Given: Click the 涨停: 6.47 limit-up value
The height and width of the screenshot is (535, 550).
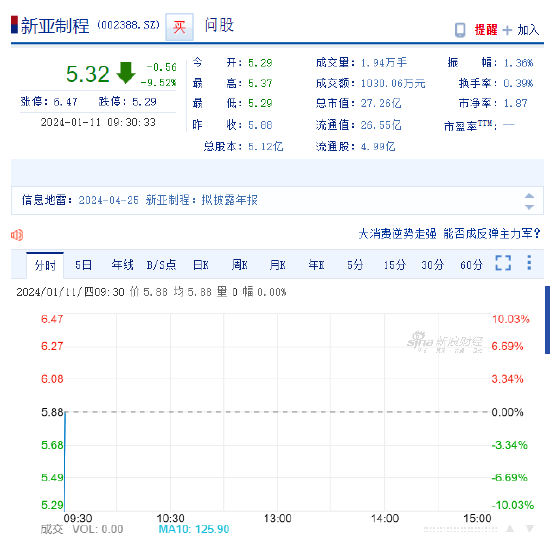Looking at the screenshot, I should (49, 102).
